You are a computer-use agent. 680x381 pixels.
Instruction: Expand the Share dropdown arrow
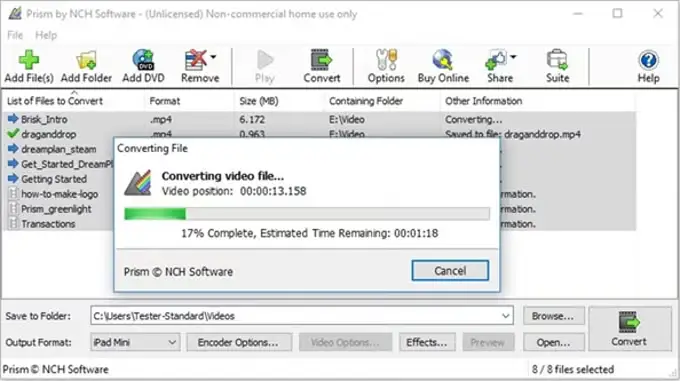tap(513, 57)
